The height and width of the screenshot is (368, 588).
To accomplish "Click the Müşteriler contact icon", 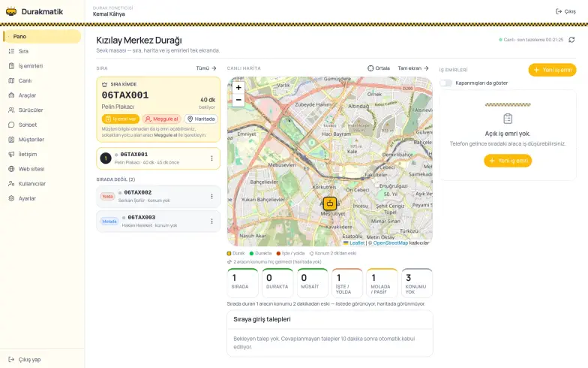I will pos(11,140).
